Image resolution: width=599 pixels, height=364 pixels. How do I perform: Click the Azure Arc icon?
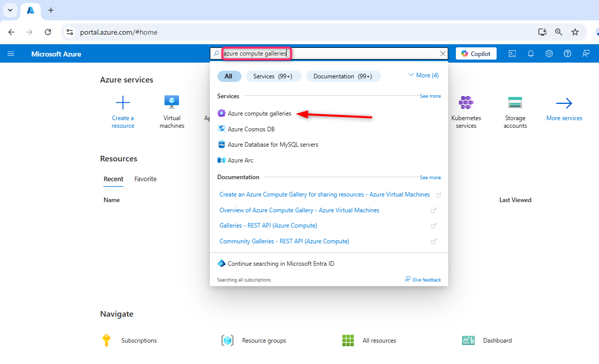tap(221, 160)
